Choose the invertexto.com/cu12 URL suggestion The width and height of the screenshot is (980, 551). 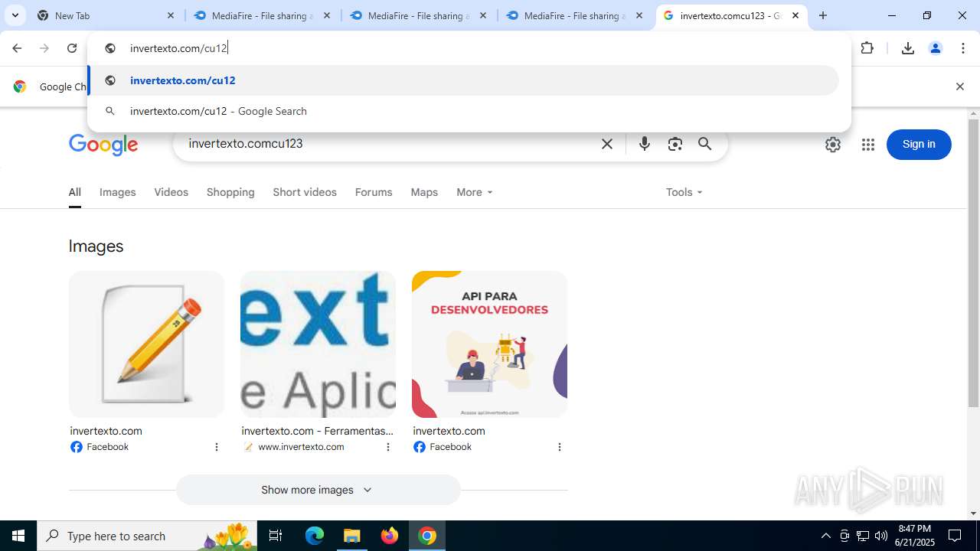tap(464, 80)
